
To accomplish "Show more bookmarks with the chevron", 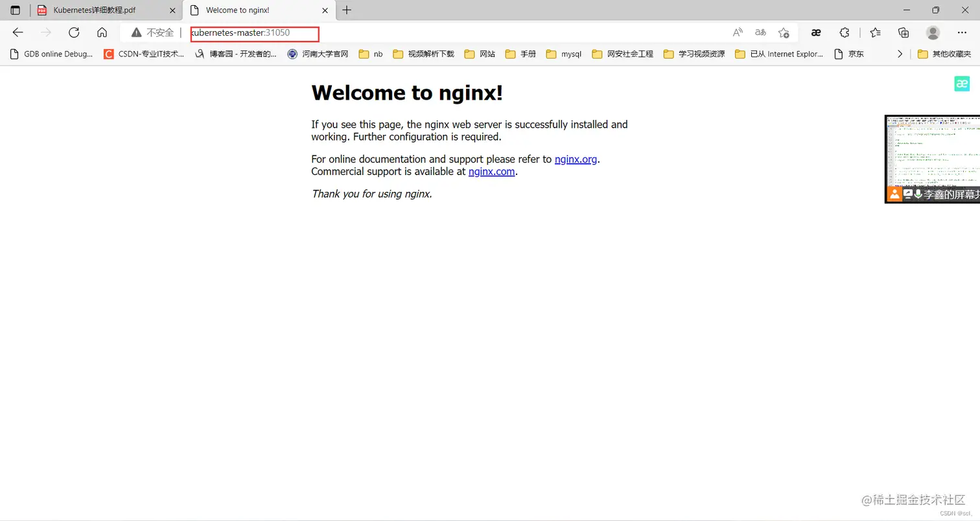I will pos(900,54).
